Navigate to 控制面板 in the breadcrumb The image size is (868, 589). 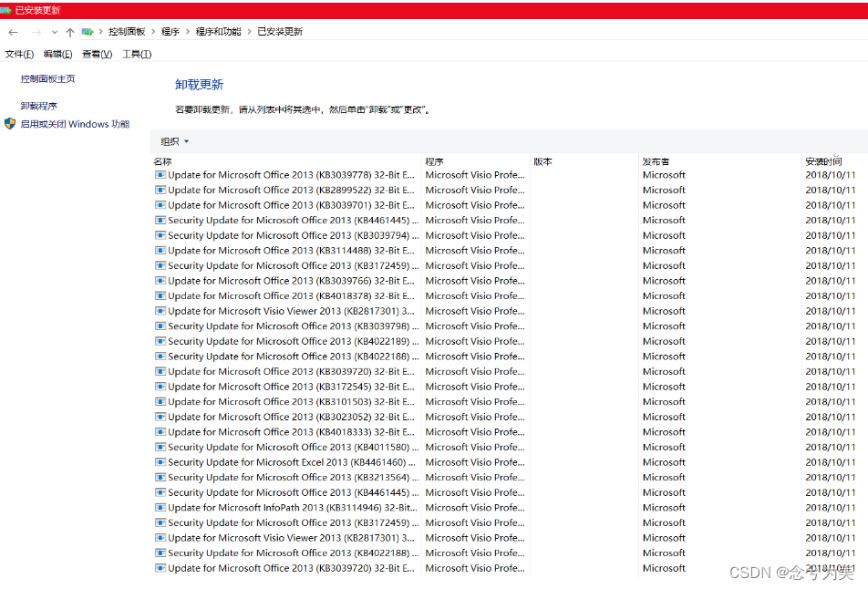127,32
